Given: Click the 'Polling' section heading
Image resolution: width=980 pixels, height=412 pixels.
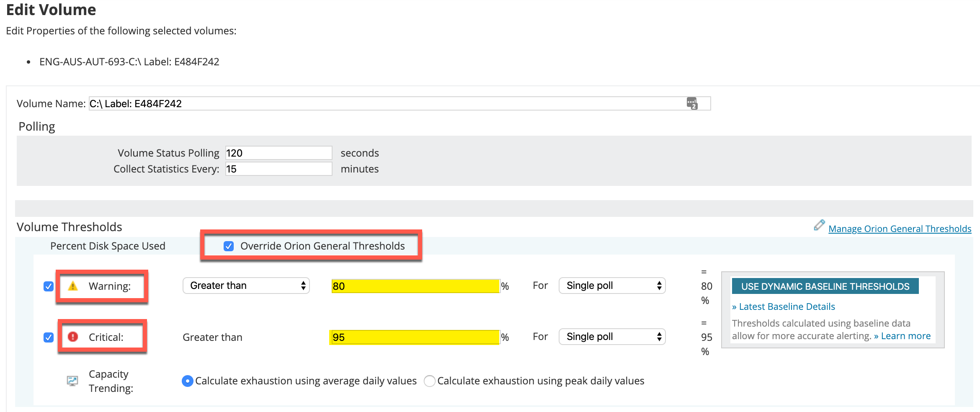Looking at the screenshot, I should [37, 126].
